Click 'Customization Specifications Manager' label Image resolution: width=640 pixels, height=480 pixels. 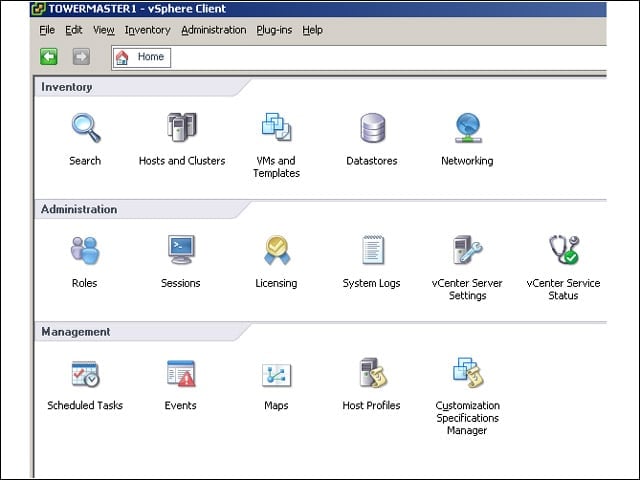click(x=467, y=418)
